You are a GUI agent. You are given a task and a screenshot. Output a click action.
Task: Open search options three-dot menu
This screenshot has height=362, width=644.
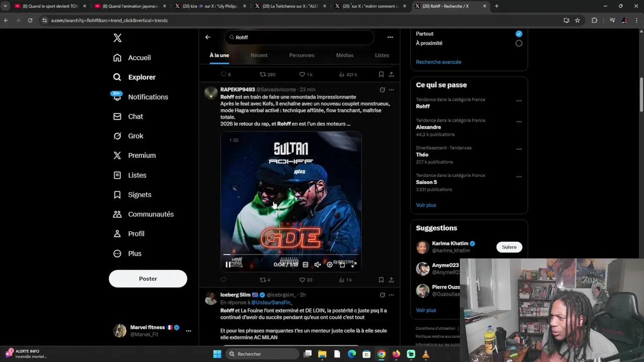(x=390, y=37)
